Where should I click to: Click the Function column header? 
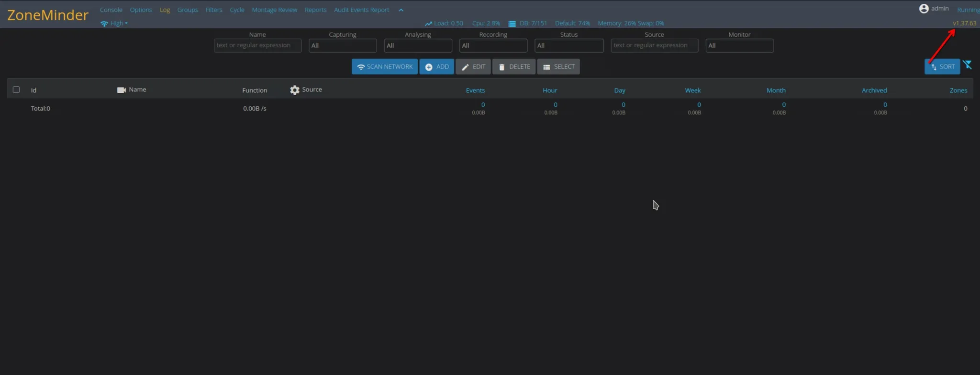(255, 90)
